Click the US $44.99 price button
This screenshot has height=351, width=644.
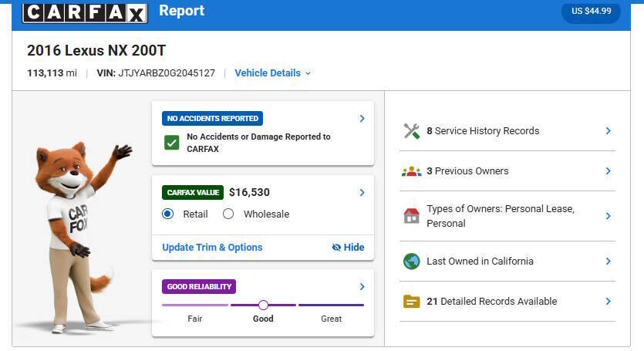(x=591, y=11)
